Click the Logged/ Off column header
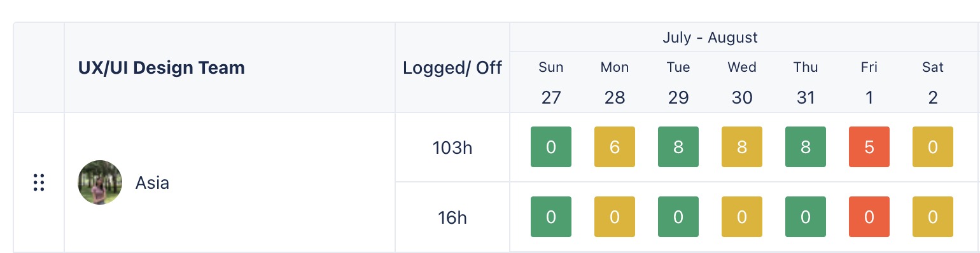 click(x=452, y=67)
